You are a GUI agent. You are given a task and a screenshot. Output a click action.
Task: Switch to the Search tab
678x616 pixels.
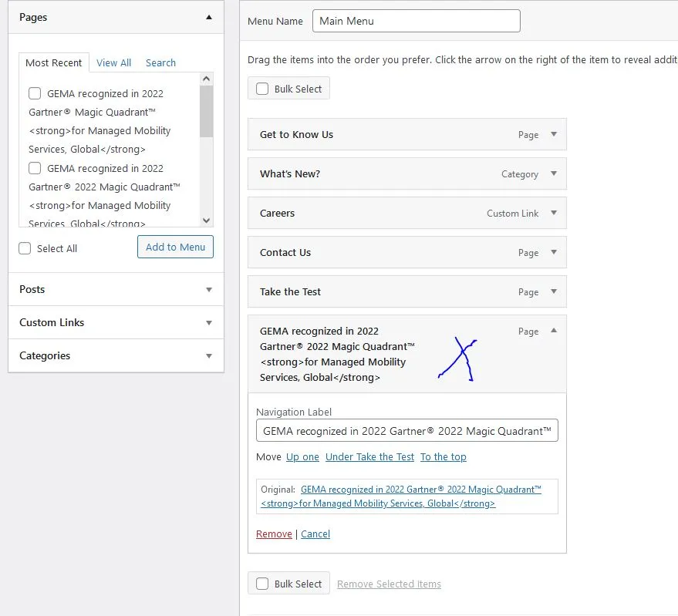click(160, 62)
